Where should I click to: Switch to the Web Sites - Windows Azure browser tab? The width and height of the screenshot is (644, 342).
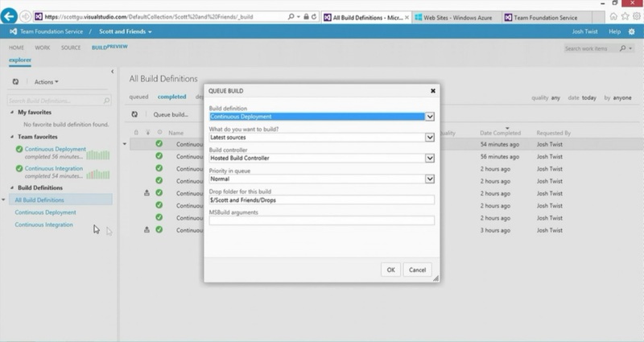point(456,18)
